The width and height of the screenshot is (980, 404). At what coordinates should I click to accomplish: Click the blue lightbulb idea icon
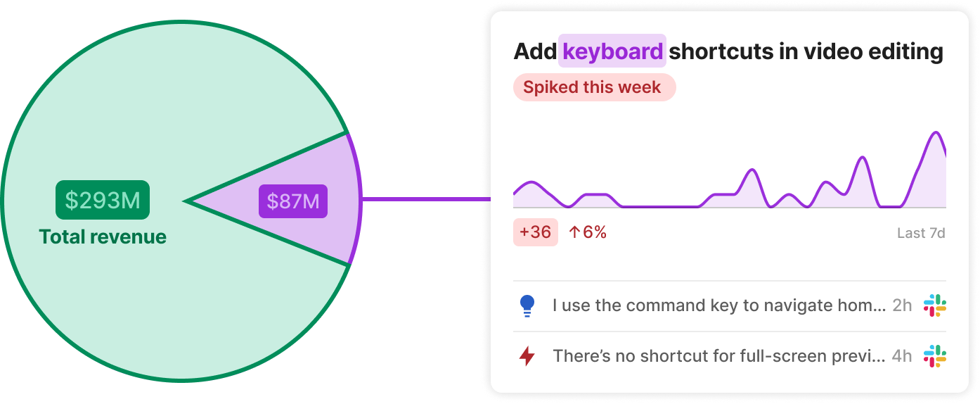pyautogui.click(x=527, y=306)
